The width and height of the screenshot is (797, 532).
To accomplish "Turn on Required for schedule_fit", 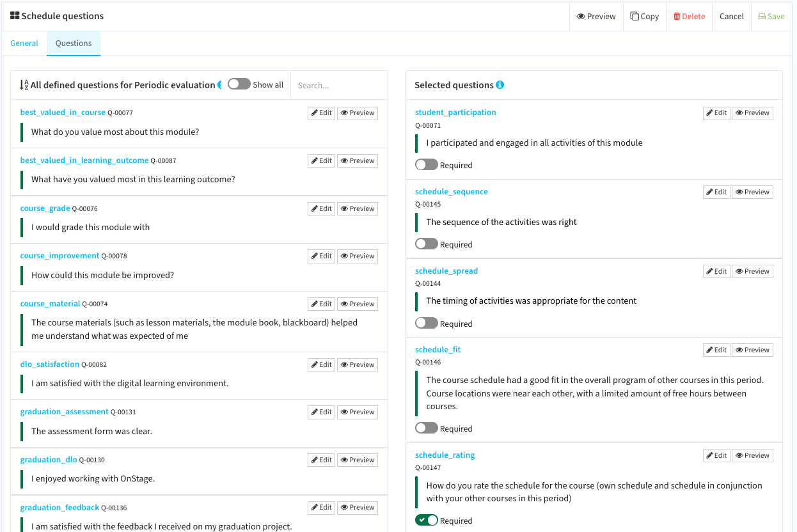I will [x=427, y=428].
